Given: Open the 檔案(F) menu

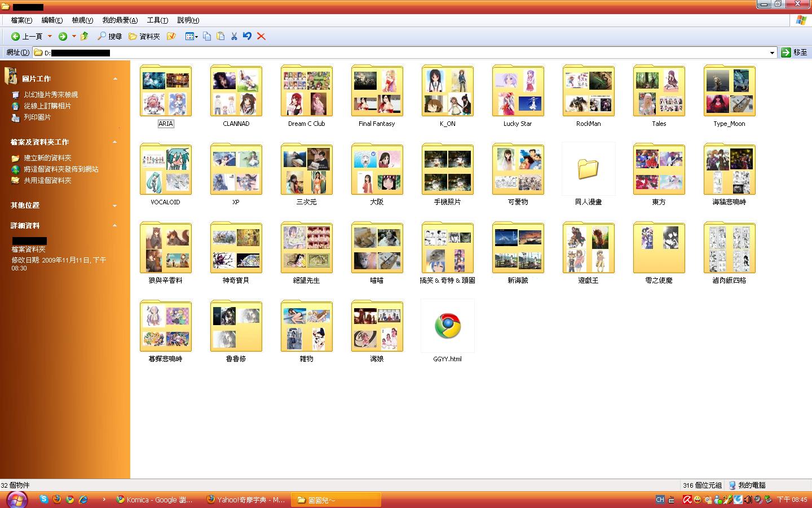Looking at the screenshot, I should 21,20.
